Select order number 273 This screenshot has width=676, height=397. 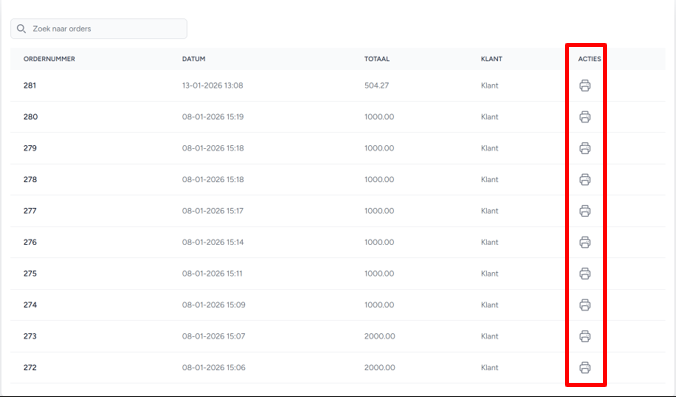[30, 336]
